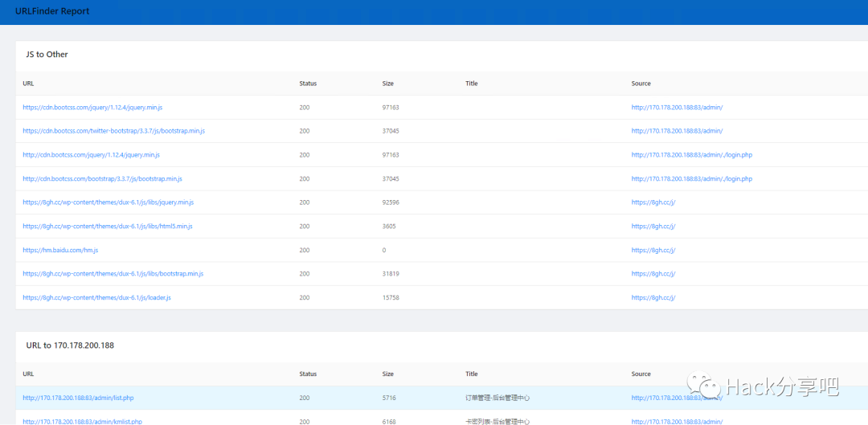868x425 pixels.
Task: Open the admin/ source link in the https jquery 1.12.4 row
Action: point(677,108)
